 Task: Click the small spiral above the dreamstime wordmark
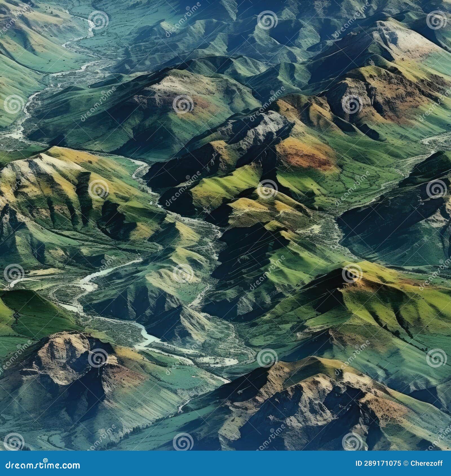pos(45,460)
